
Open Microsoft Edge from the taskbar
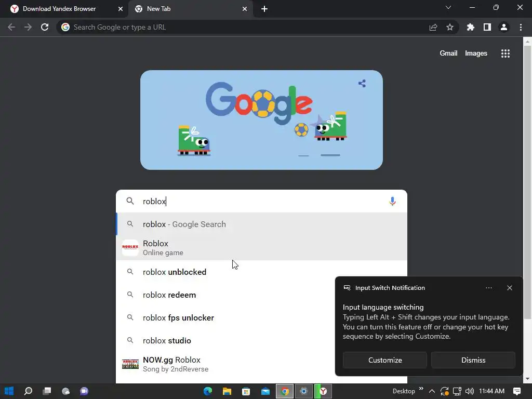[208, 391]
